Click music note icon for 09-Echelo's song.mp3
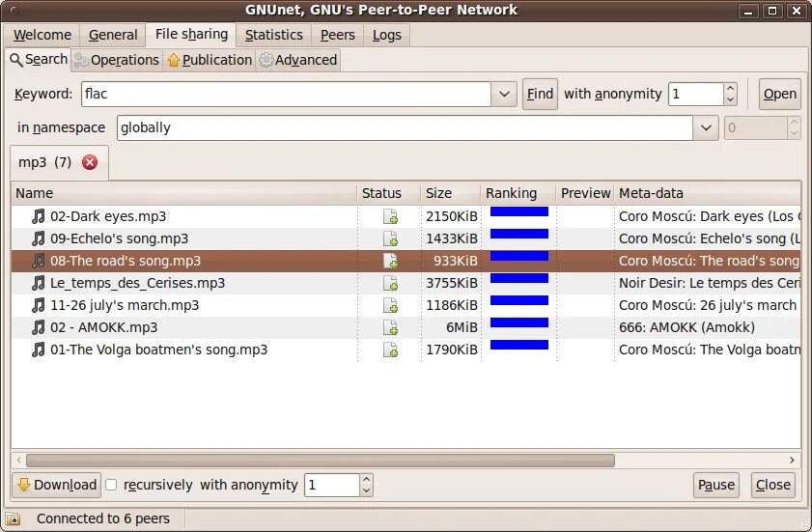This screenshot has width=812, height=532. point(38,238)
